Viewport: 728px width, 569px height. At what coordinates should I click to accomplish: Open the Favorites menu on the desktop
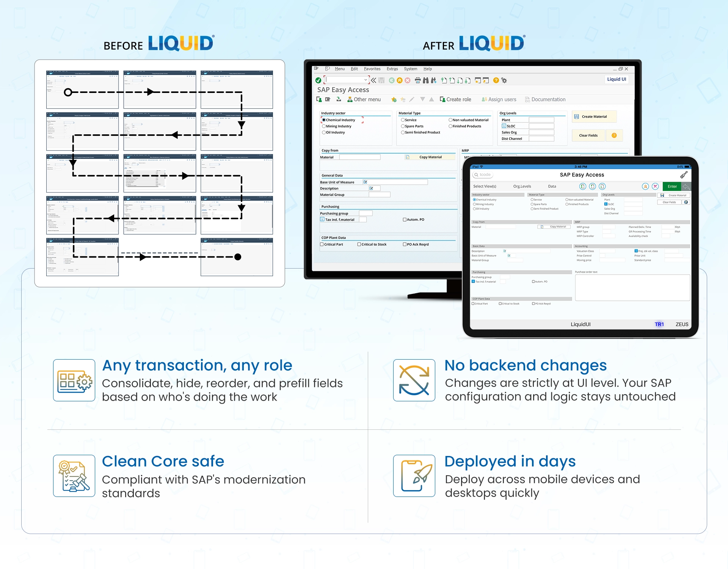[372, 69]
